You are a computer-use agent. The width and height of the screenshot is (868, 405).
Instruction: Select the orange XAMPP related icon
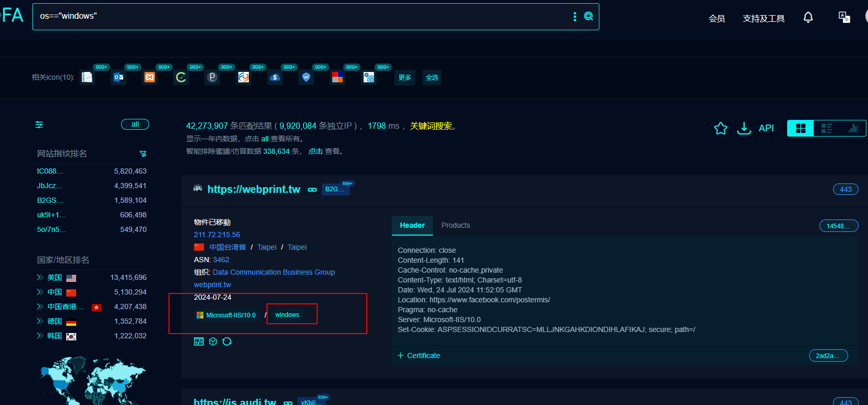point(150,77)
